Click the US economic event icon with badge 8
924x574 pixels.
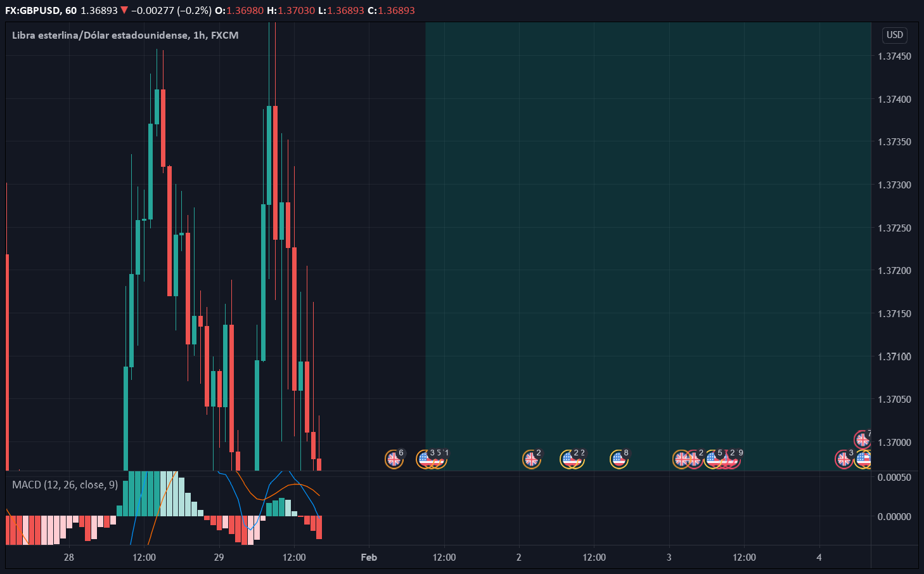pyautogui.click(x=619, y=459)
